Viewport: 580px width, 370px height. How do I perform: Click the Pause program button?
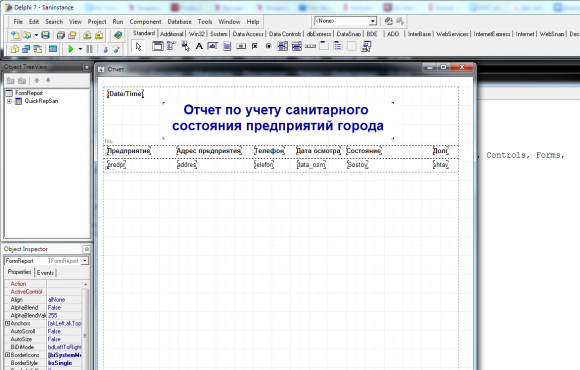coord(90,48)
